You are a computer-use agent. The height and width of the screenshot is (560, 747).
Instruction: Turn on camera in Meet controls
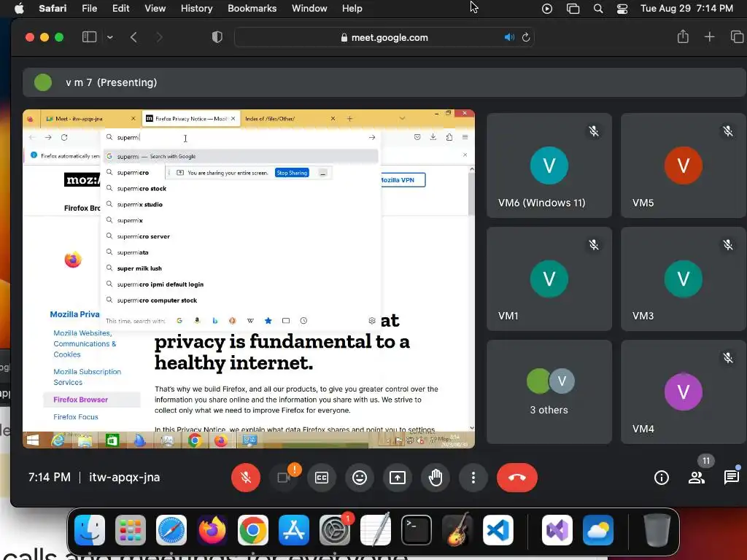pos(284,477)
